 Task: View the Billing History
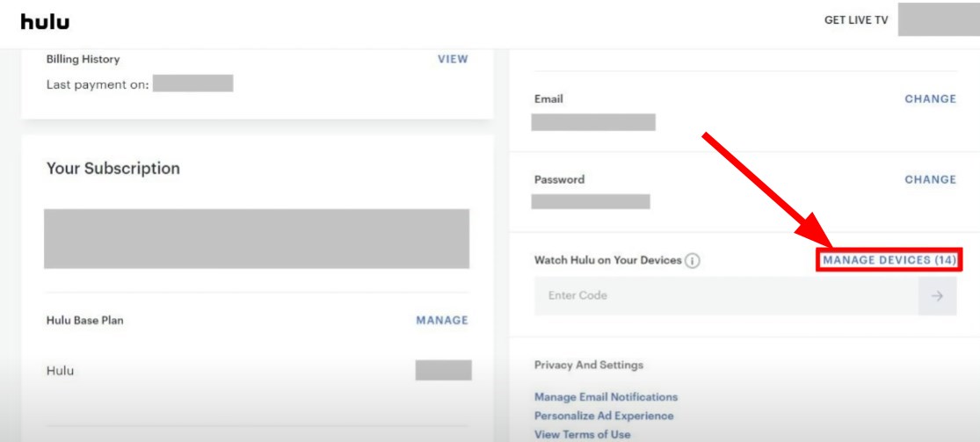click(453, 60)
